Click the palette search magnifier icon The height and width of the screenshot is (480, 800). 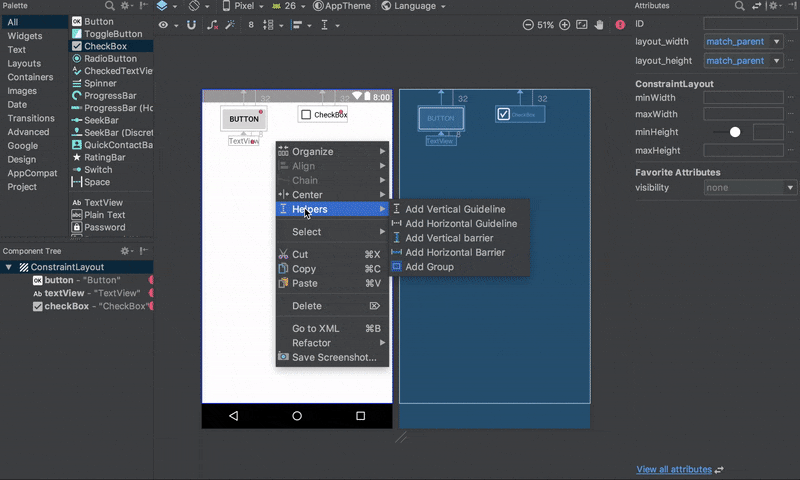click(110, 6)
